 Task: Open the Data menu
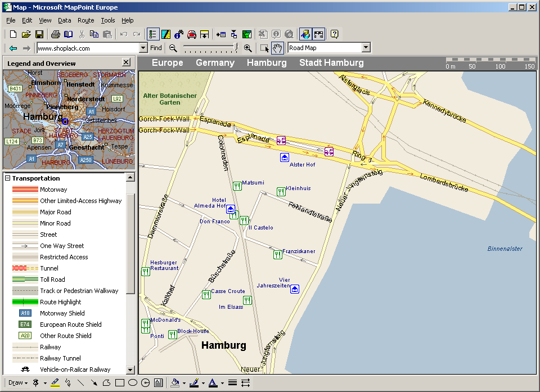(x=64, y=20)
